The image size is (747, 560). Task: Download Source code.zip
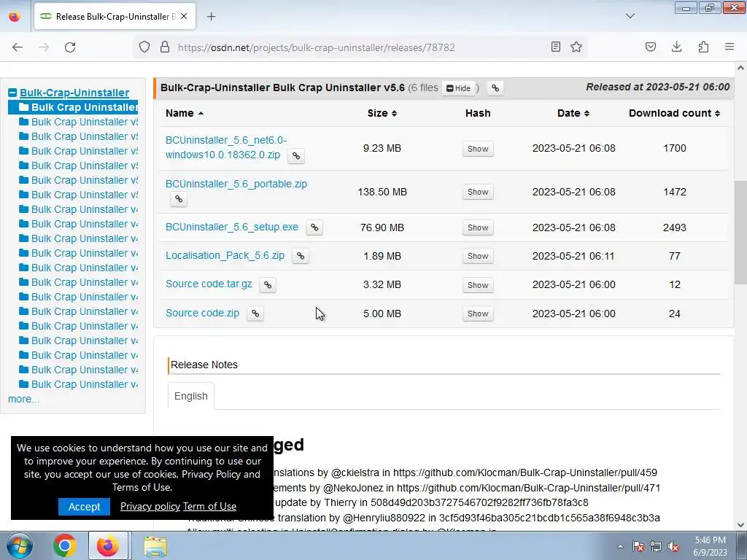coord(203,313)
